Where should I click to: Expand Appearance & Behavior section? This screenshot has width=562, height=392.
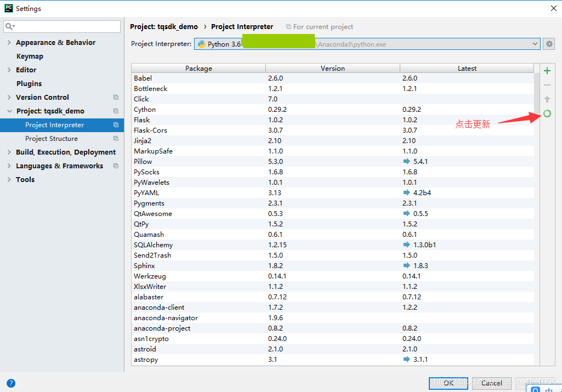(9, 42)
